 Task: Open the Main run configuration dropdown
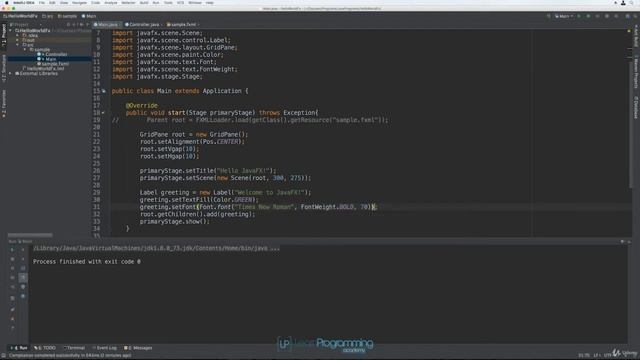click(564, 16)
